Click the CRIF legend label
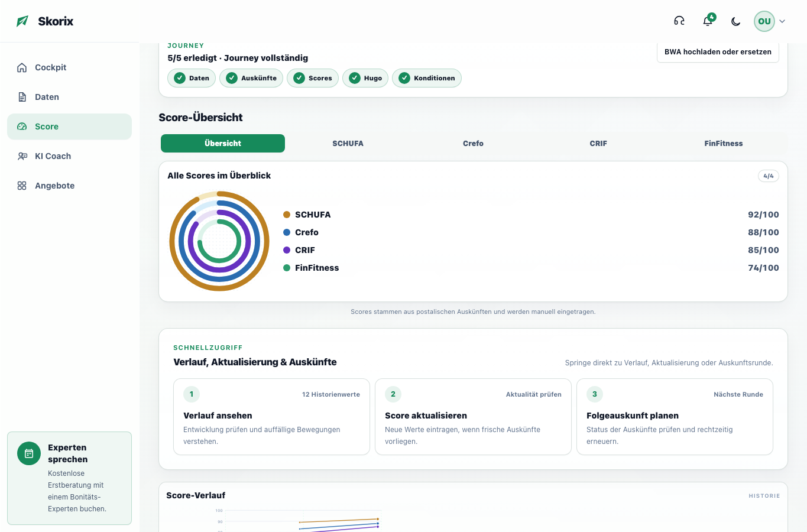This screenshot has width=807, height=532. coord(305,250)
